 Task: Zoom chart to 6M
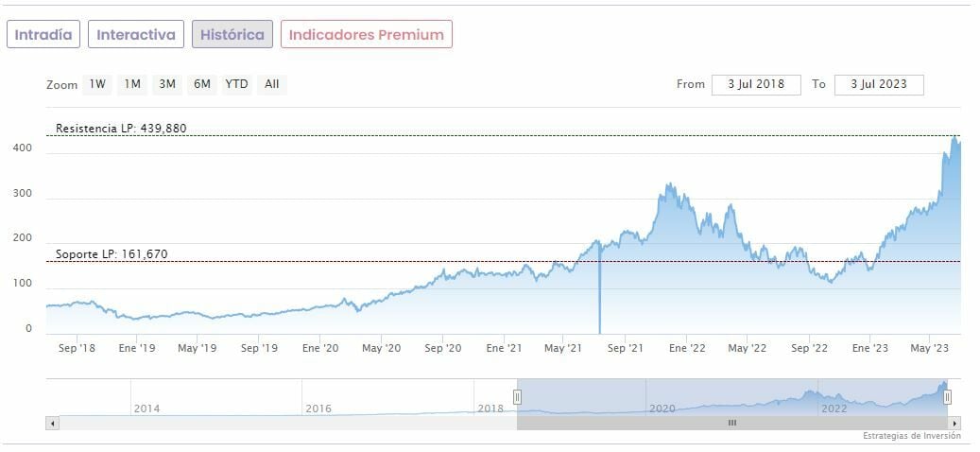201,84
